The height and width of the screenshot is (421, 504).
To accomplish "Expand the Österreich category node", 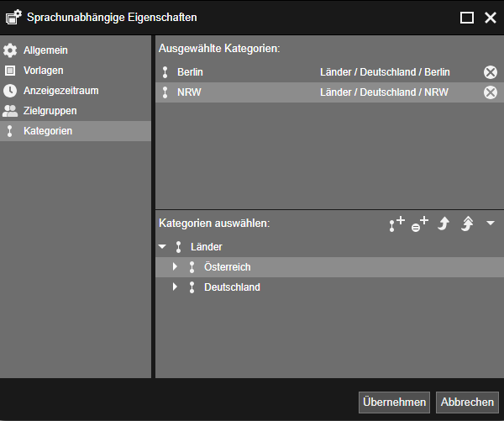I will [175, 267].
